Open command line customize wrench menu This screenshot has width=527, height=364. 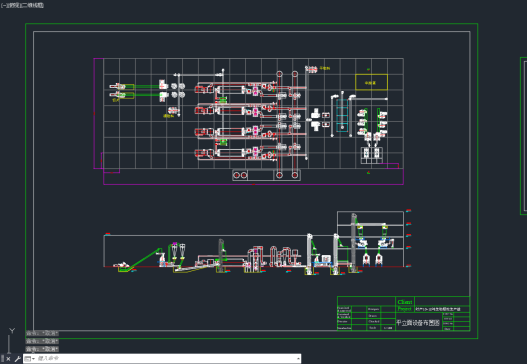coord(18,359)
